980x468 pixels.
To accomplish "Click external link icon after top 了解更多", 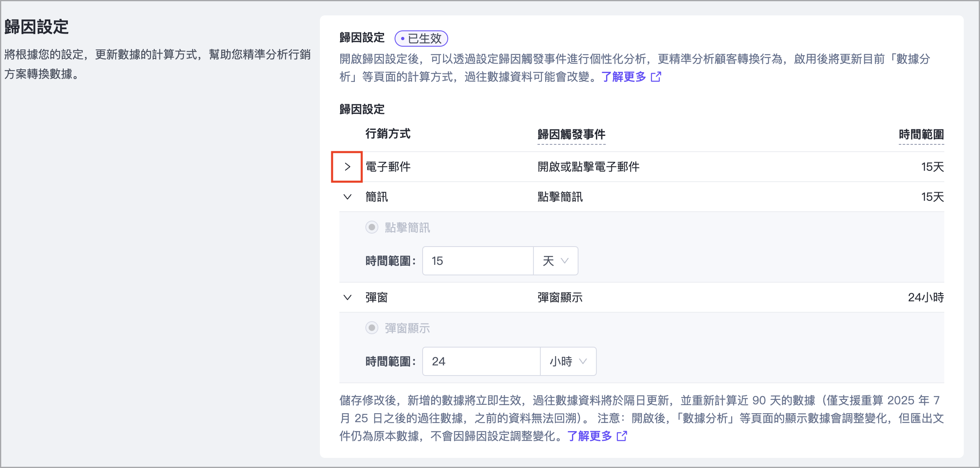I will click(656, 77).
